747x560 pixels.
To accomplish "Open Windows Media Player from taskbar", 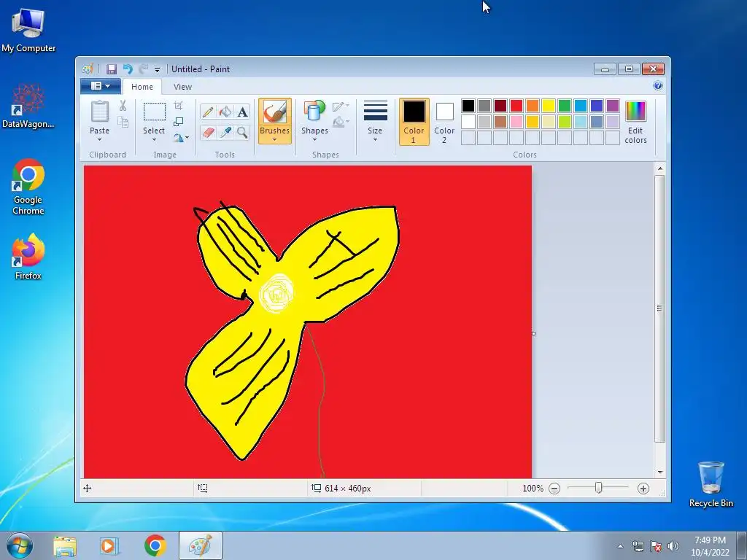I will click(x=109, y=546).
